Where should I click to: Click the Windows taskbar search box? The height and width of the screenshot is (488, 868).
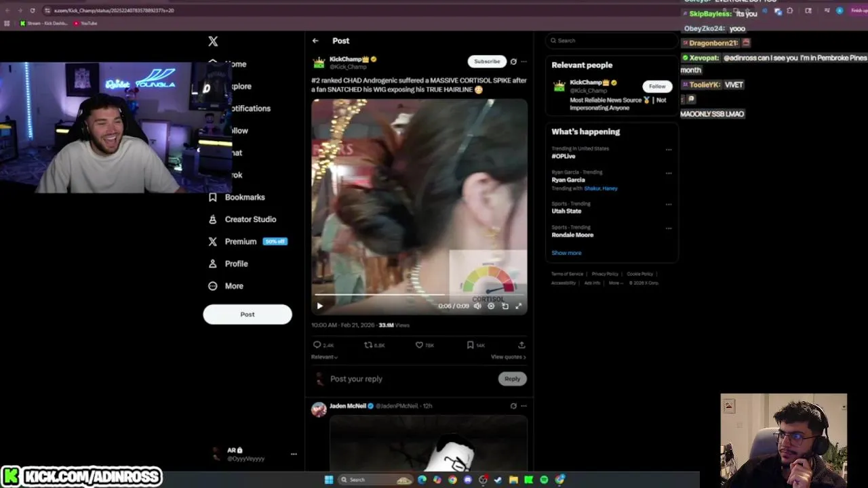tap(376, 480)
